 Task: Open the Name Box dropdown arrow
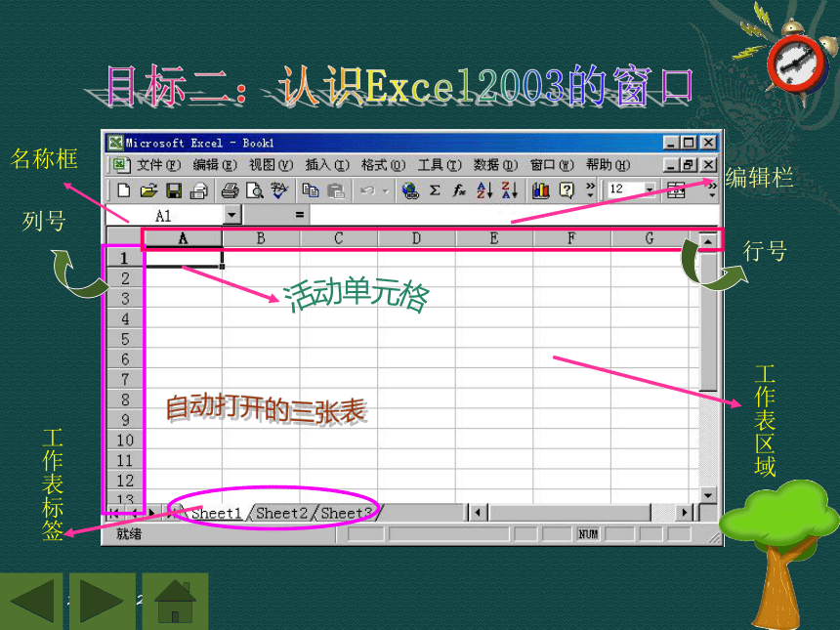231,215
